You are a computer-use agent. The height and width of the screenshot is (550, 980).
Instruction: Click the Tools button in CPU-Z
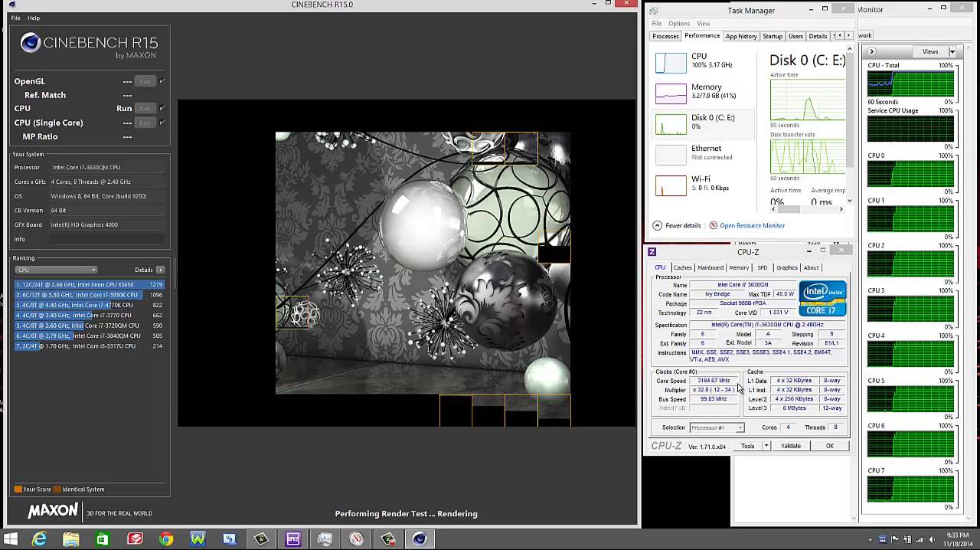pos(747,446)
